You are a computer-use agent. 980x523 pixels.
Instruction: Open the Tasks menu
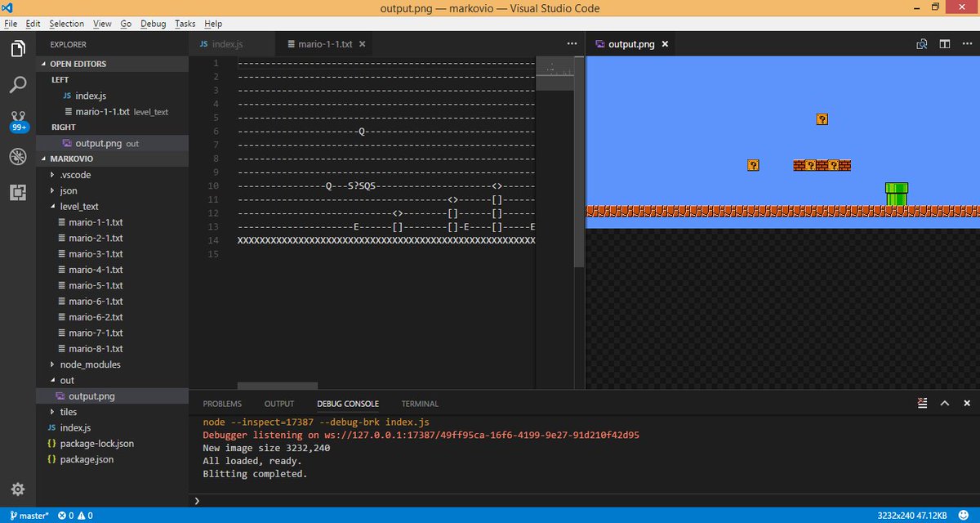coord(185,24)
